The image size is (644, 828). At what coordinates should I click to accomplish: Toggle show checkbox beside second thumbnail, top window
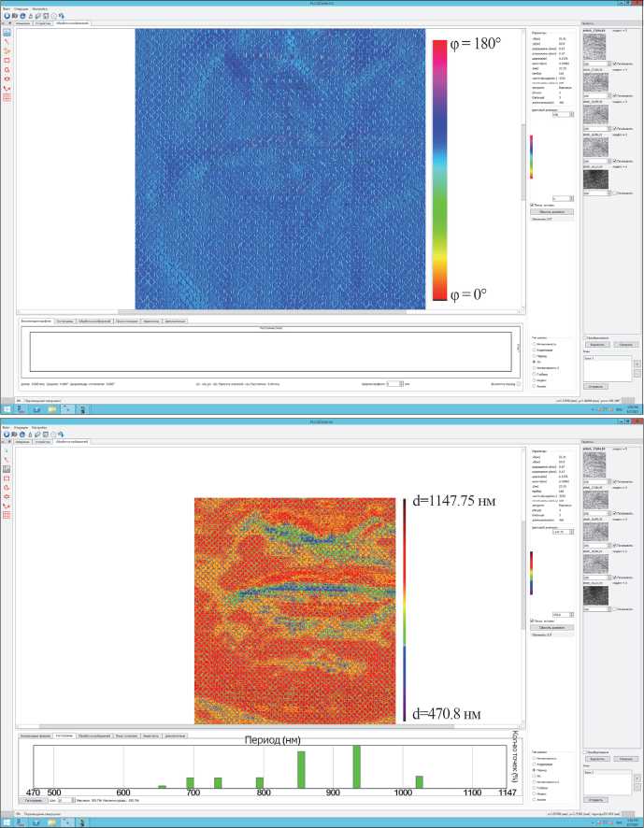(x=615, y=96)
